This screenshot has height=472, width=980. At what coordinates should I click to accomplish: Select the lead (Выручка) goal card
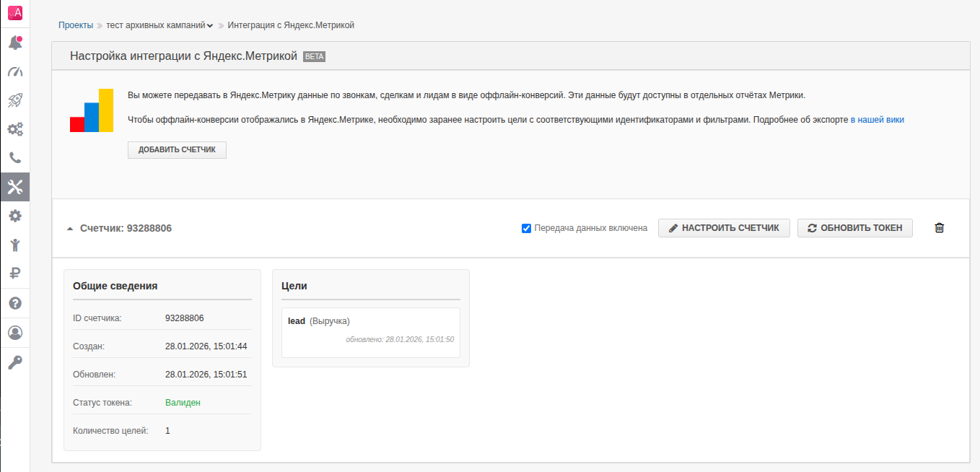[370, 332]
